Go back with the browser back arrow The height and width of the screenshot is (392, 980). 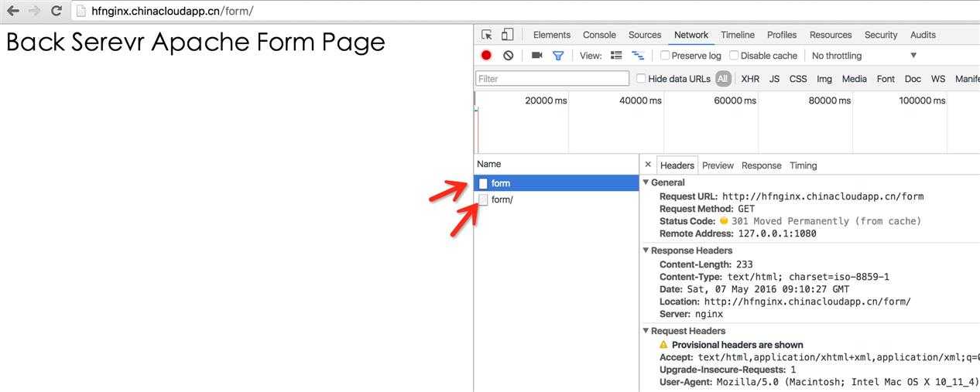(x=12, y=11)
